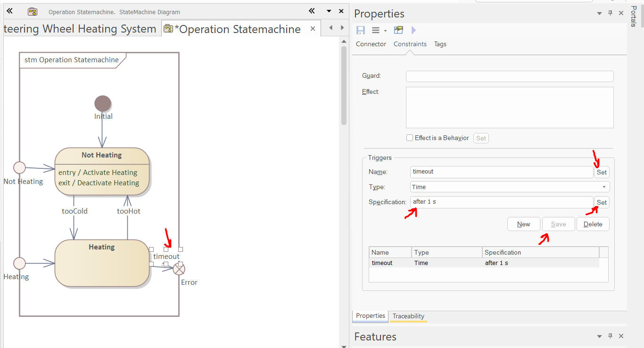Open the Tags tab
Viewport: 644px width, 348px height.
point(440,44)
